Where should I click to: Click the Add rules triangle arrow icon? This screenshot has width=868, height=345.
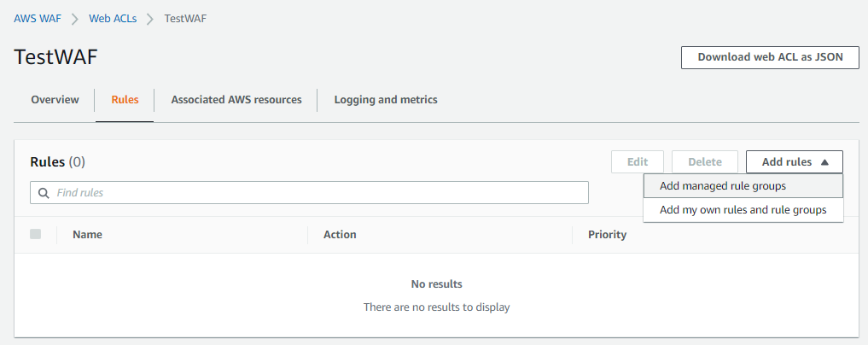pyautogui.click(x=824, y=162)
